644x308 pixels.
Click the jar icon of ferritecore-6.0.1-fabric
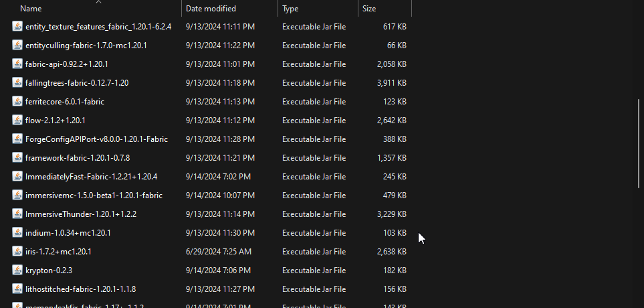coord(18,102)
